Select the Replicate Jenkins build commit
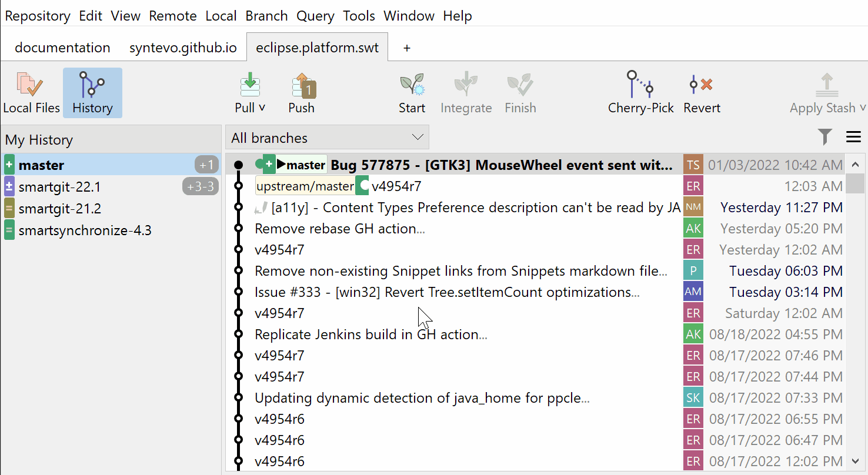Screen dimensions: 868x475 pyautogui.click(x=535, y=334)
